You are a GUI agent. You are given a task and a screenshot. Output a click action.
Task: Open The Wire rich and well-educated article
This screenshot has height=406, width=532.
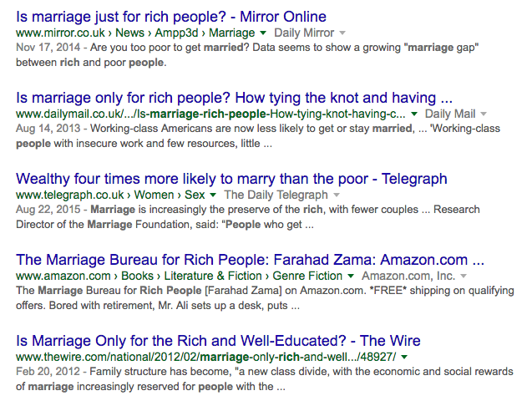click(218, 341)
